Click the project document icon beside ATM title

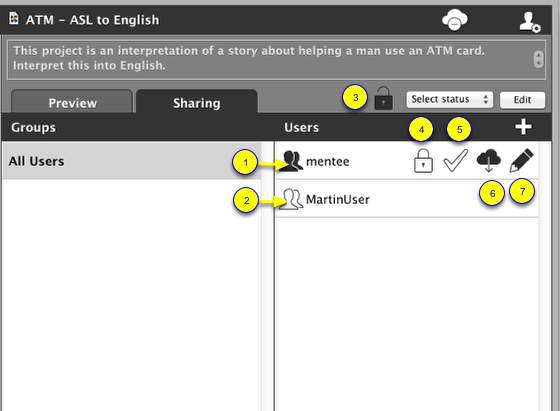(x=14, y=19)
